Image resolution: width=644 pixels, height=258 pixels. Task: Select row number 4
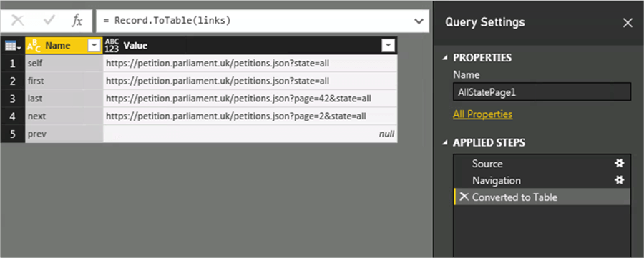point(13,116)
